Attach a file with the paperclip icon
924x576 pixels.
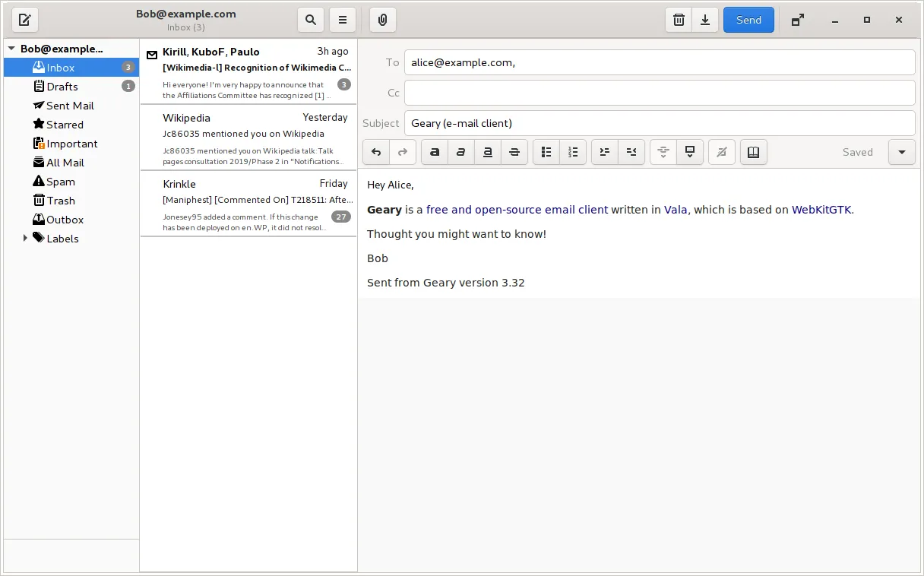coord(382,21)
